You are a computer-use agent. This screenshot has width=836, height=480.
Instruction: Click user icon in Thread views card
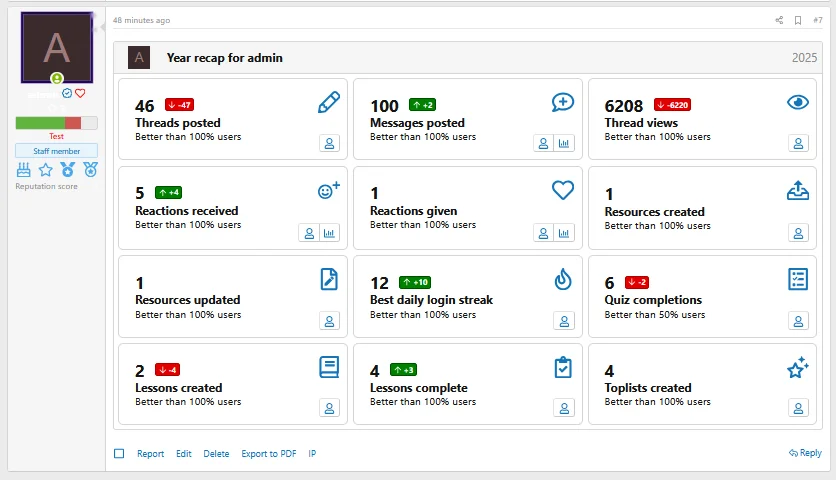[x=798, y=144]
